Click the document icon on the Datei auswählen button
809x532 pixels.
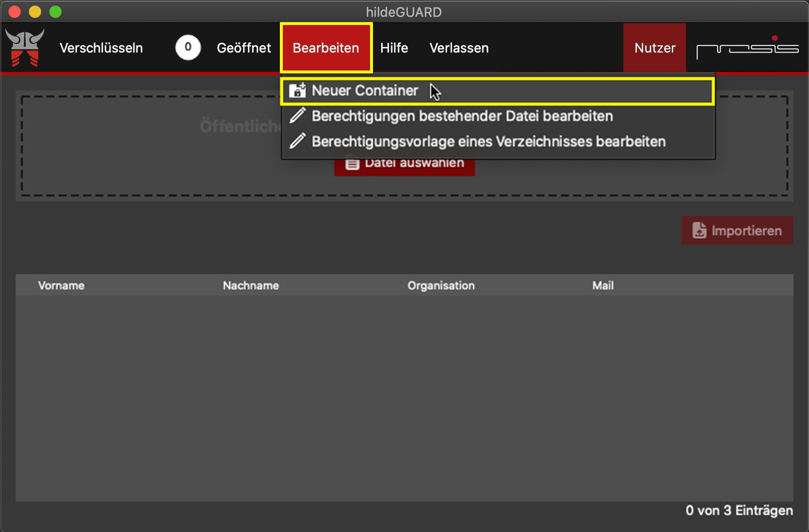352,164
